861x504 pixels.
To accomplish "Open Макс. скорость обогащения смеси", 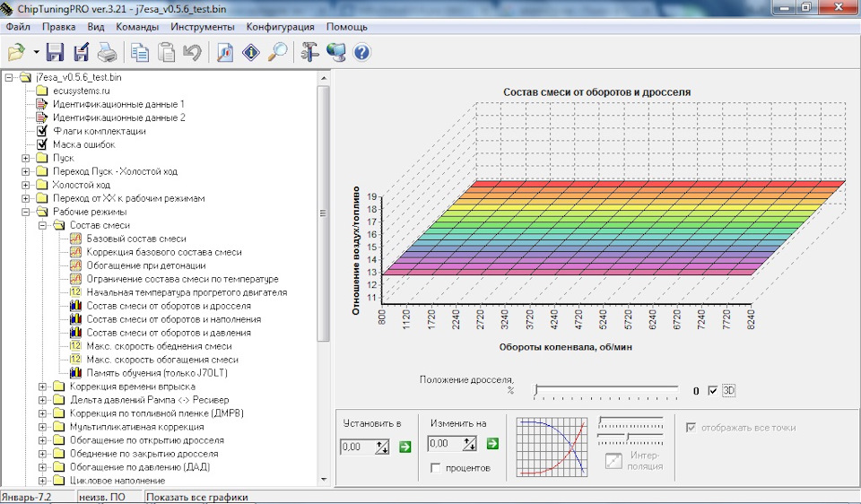I will click(162, 360).
